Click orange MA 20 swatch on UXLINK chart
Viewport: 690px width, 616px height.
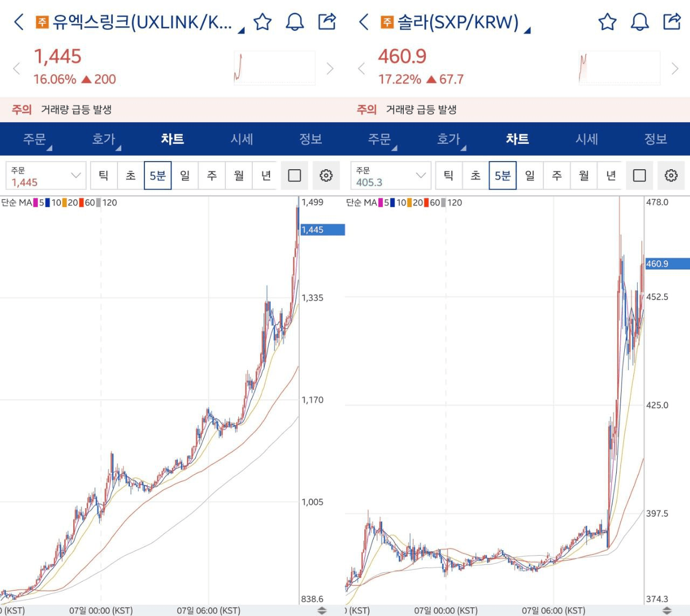coord(65,203)
